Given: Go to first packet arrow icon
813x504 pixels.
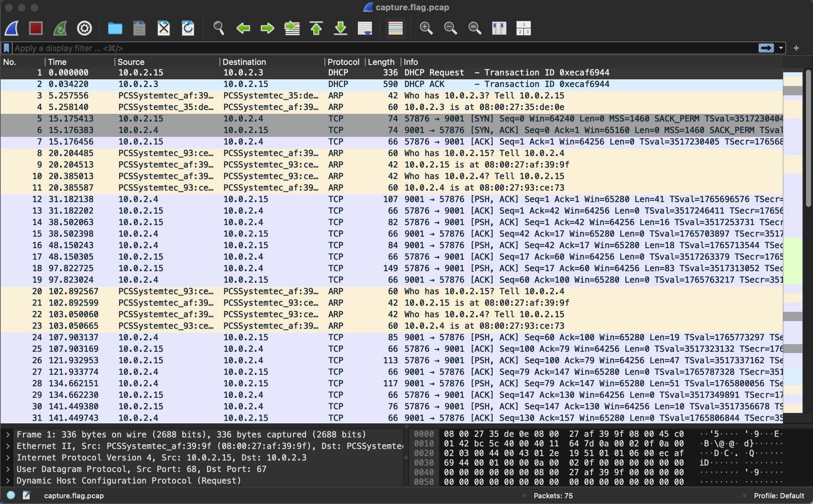Looking at the screenshot, I should tap(316, 28).
